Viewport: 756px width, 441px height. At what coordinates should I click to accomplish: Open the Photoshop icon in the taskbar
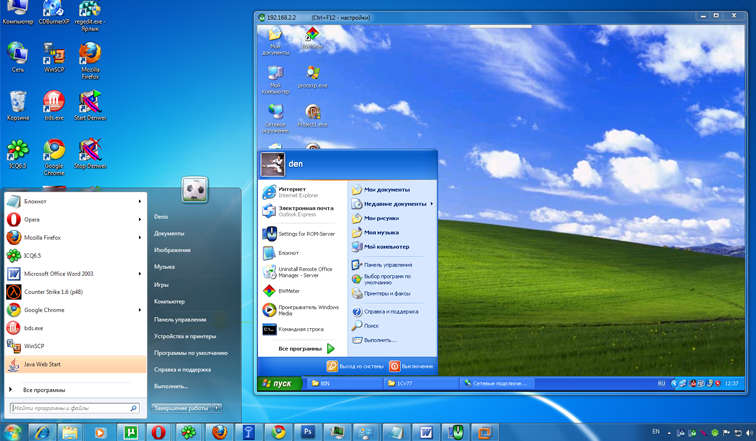(x=307, y=432)
